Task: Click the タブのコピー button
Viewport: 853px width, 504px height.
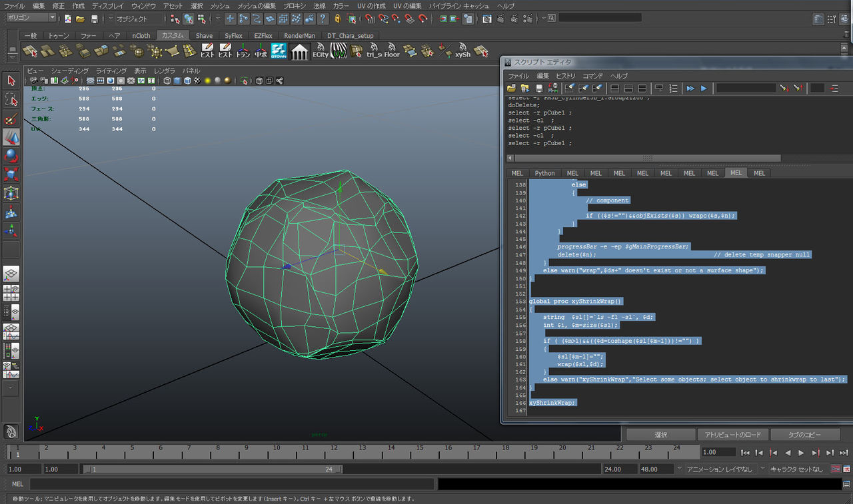Action: tap(805, 435)
